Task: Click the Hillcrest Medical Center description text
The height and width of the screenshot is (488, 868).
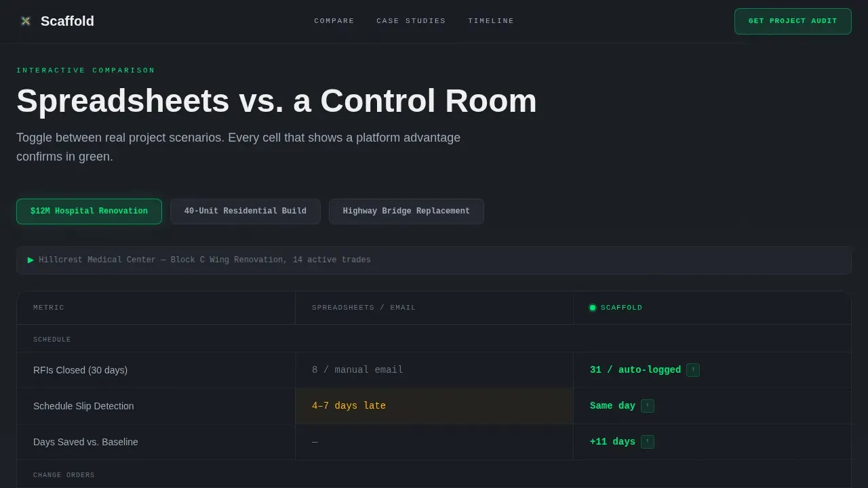Action: pyautogui.click(x=205, y=260)
